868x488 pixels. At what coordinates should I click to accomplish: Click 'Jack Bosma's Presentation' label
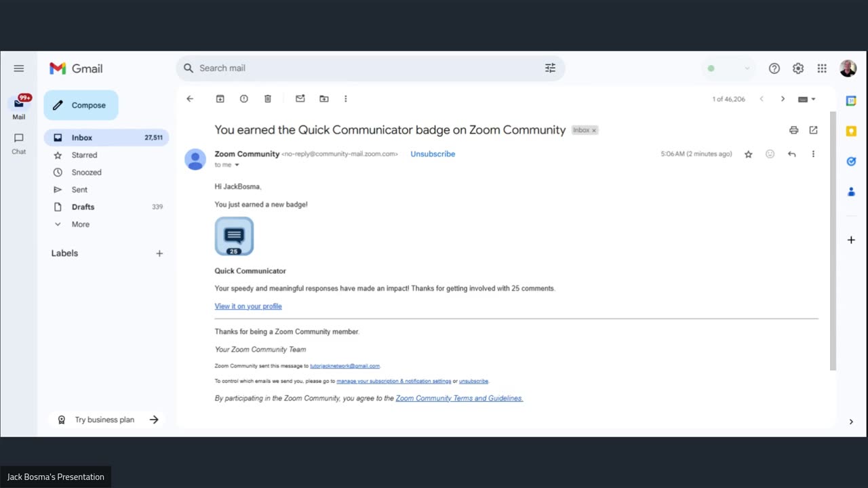(56, 477)
